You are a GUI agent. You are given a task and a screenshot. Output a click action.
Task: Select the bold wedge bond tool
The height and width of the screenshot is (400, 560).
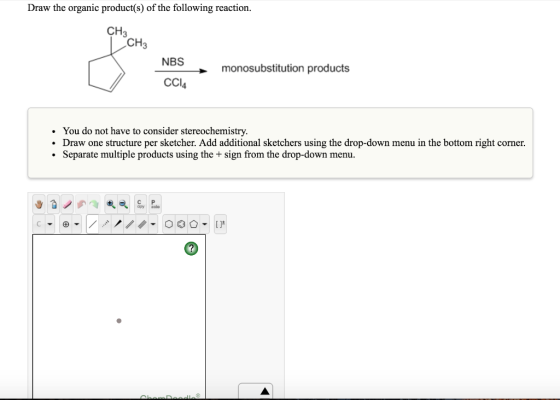tap(118, 224)
